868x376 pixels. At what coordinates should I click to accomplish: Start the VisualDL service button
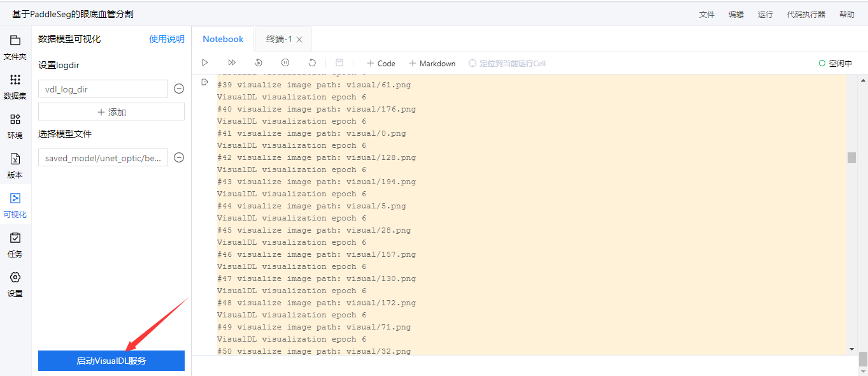click(x=111, y=361)
